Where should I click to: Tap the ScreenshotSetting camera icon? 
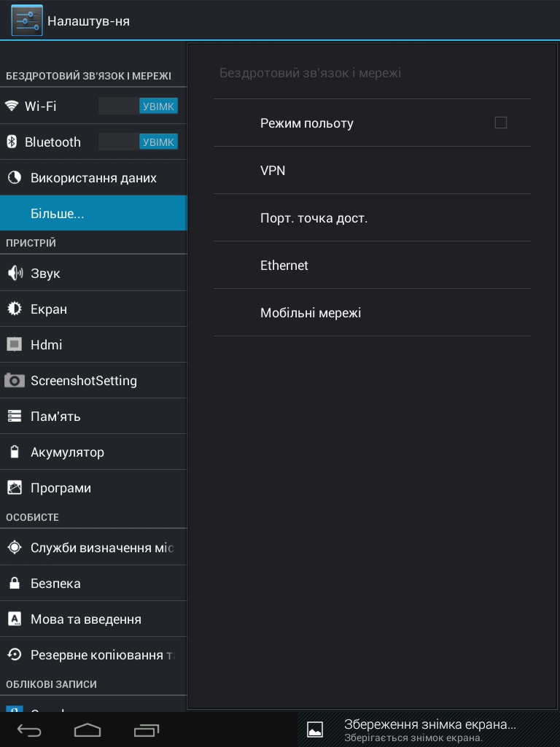pos(15,380)
